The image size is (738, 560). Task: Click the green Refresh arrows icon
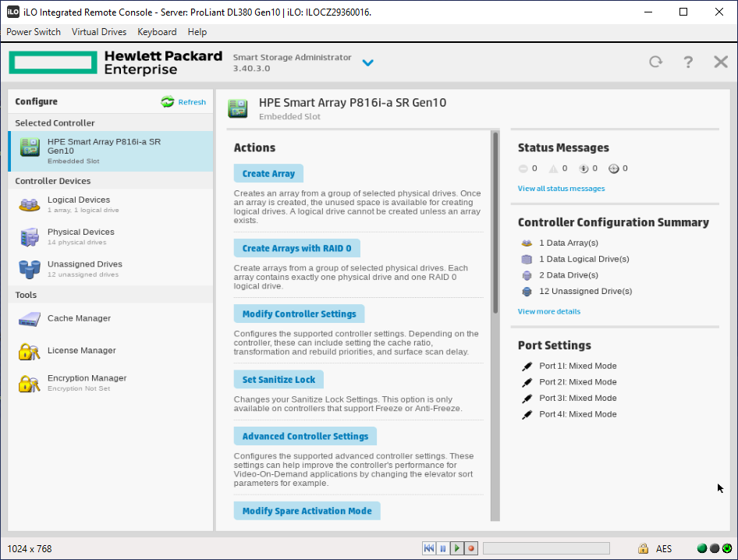(168, 101)
